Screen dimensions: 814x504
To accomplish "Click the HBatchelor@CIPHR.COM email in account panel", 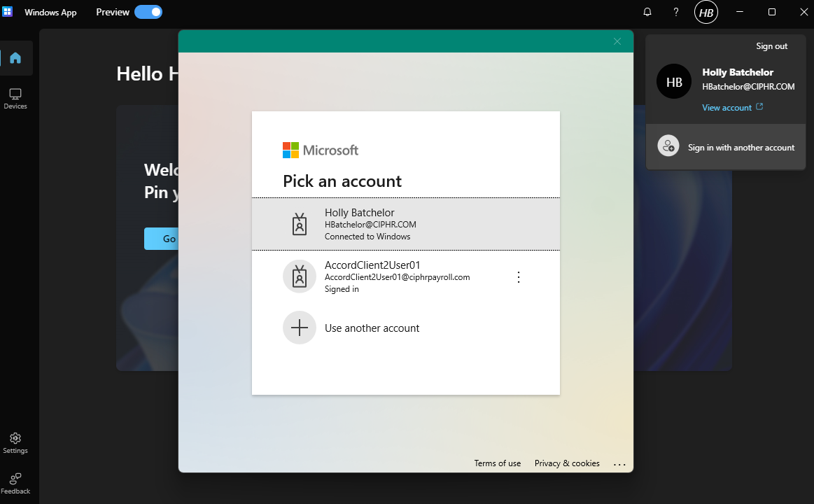I will point(748,87).
